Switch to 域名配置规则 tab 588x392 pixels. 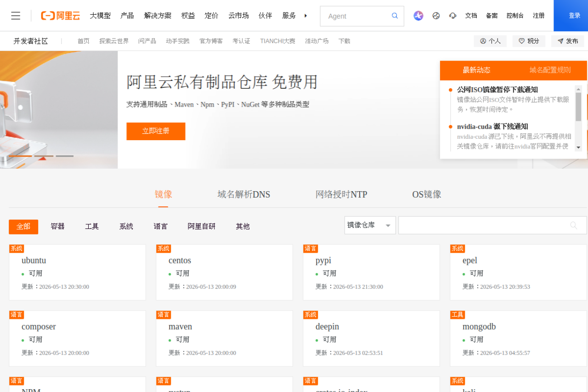(x=550, y=70)
